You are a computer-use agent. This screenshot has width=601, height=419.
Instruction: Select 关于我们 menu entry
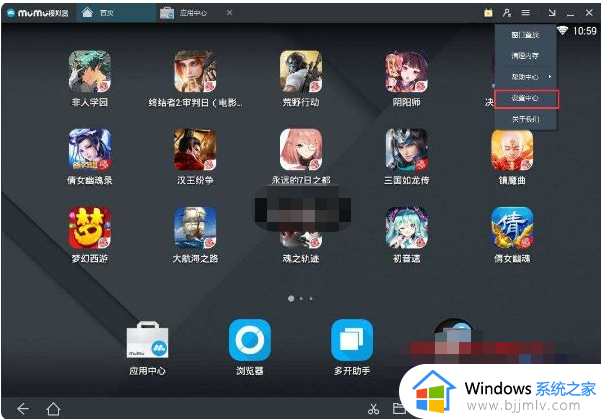525,119
